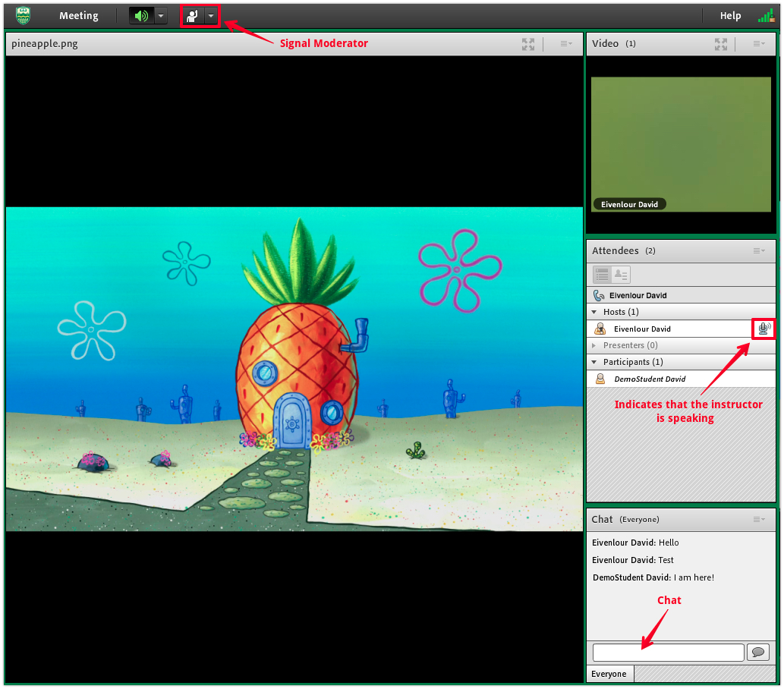
Task: Select participant DemoStudent David
Action: [681, 379]
